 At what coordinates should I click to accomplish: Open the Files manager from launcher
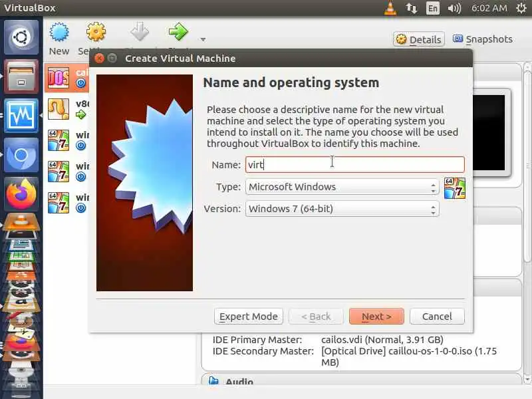point(21,76)
